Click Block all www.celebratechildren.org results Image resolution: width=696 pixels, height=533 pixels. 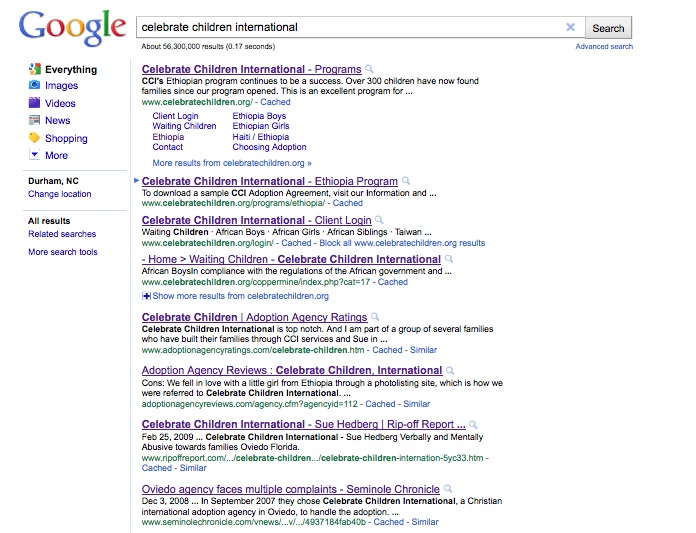click(402, 243)
